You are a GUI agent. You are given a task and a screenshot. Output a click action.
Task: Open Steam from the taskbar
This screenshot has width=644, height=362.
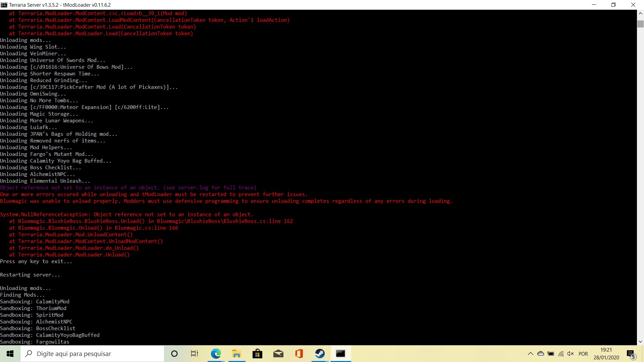click(320, 354)
